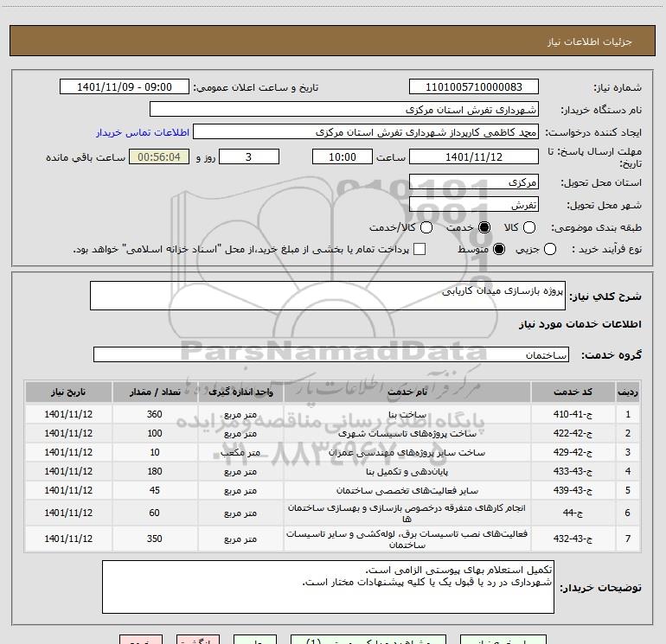Click quantity cell 100
Screen dimensions: 666x644
tap(155, 433)
